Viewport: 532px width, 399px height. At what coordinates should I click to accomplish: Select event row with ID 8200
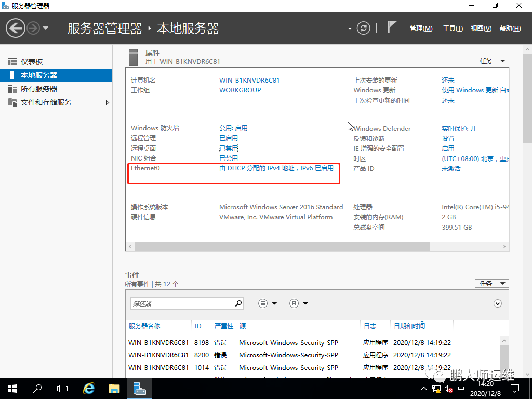click(x=312, y=355)
